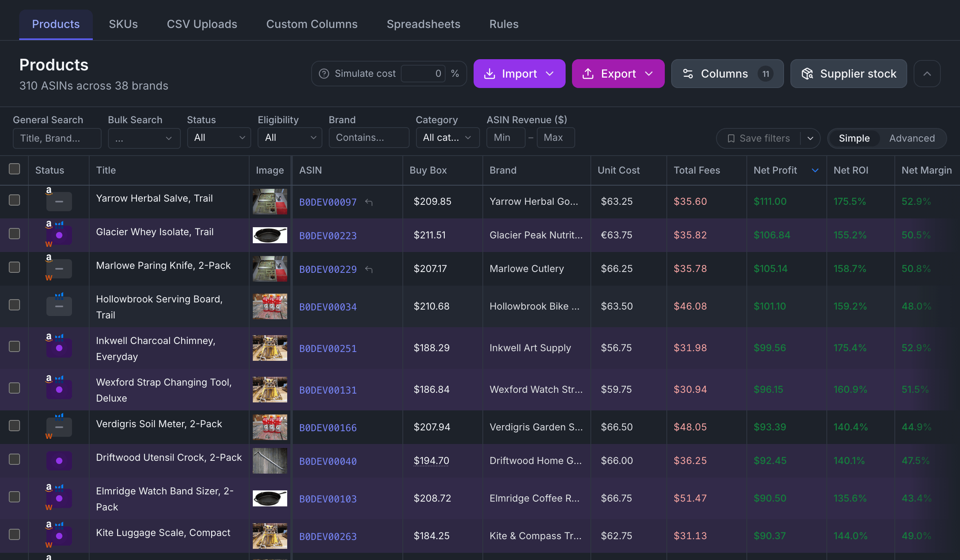The height and width of the screenshot is (560, 960).
Task: Open the Rules tab
Action: click(x=504, y=24)
